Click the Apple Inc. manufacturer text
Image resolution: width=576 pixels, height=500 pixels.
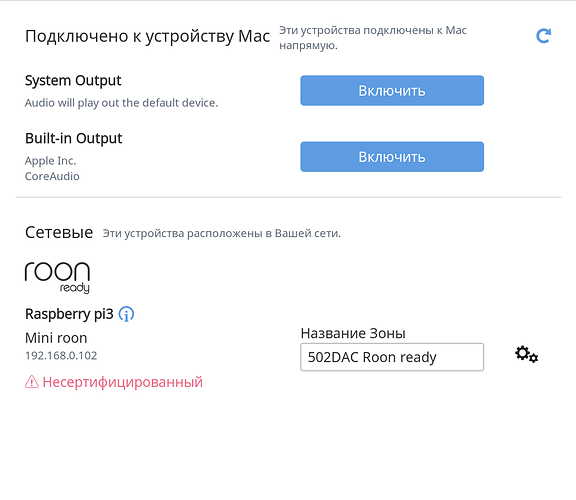coord(51,161)
